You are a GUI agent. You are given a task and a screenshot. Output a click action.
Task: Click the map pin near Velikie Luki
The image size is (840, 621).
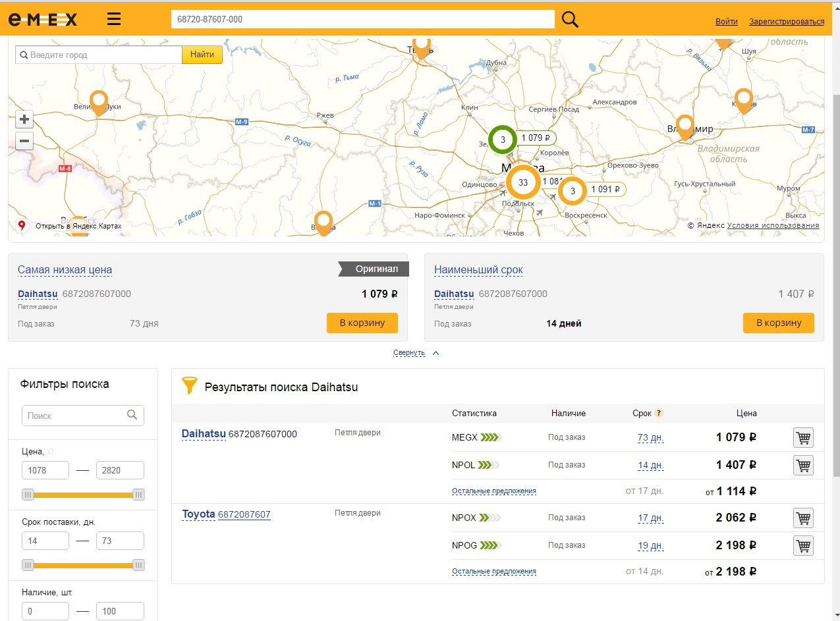click(x=99, y=103)
